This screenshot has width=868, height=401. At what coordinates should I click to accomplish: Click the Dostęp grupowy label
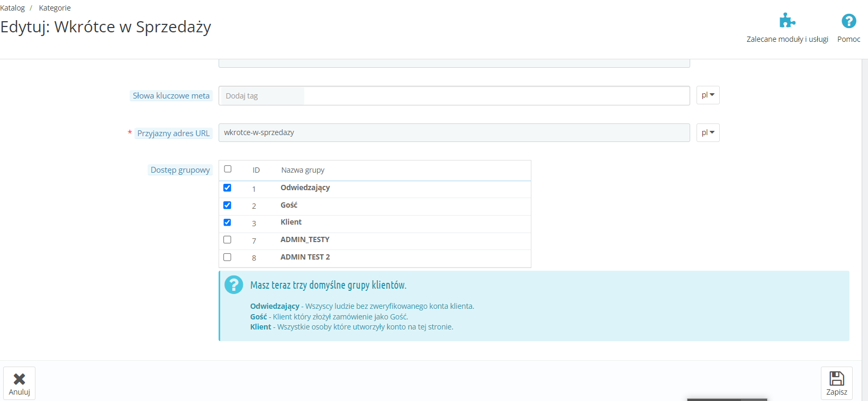tap(180, 170)
